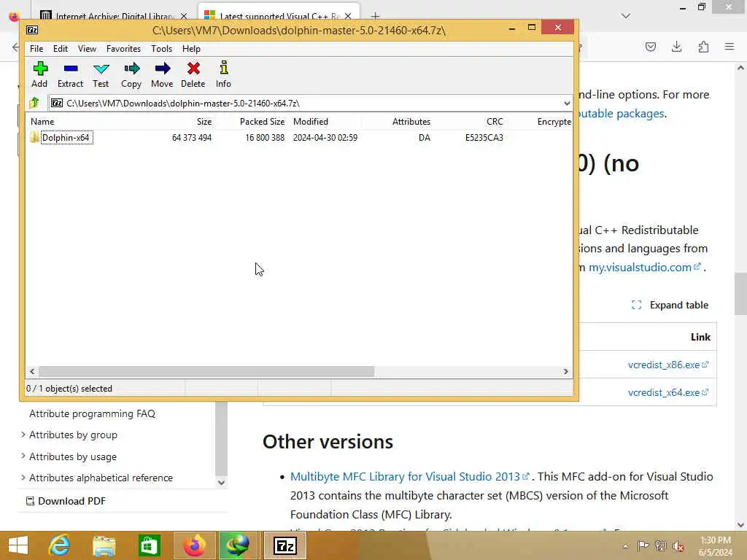
Task: Open the Edit menu
Action: [60, 49]
